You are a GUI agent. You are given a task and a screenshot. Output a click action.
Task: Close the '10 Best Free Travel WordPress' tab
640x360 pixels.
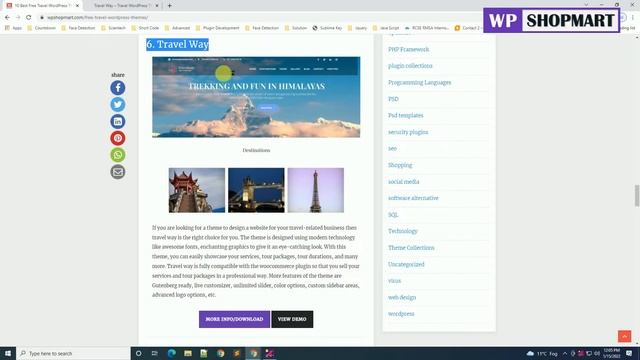[x=77, y=6]
